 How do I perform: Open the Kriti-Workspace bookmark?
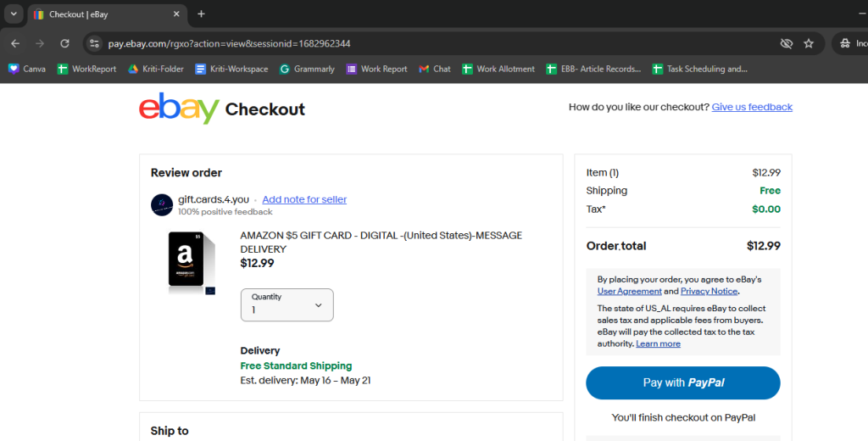coord(232,69)
